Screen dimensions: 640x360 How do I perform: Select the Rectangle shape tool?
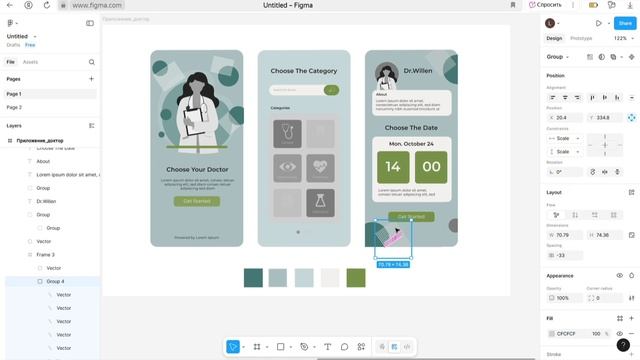(x=280, y=347)
